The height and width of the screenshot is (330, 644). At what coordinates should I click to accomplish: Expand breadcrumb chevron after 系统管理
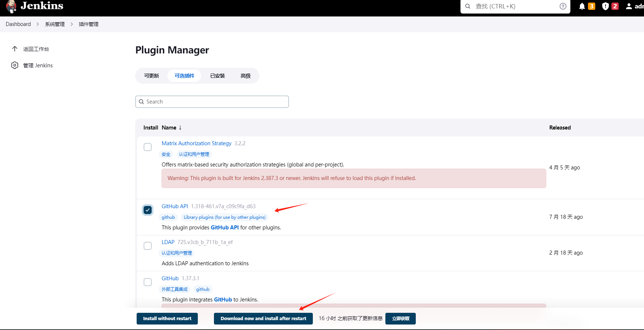pyautogui.click(x=71, y=24)
